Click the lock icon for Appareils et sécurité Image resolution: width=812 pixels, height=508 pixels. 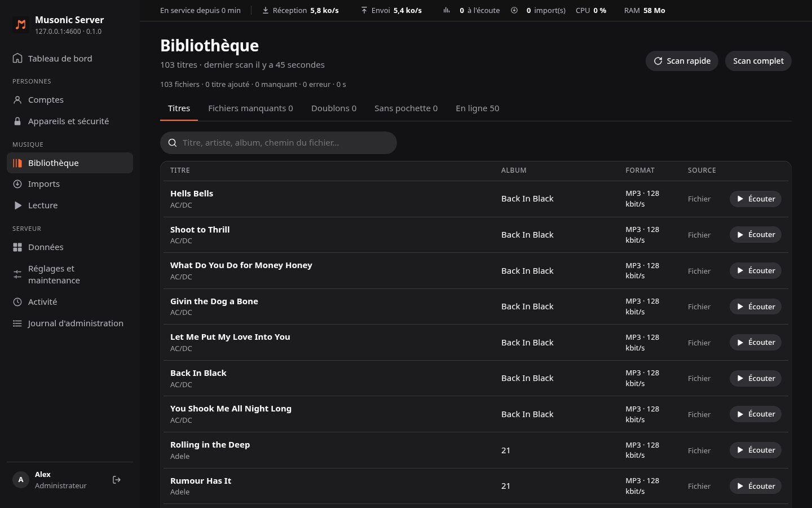(17, 121)
